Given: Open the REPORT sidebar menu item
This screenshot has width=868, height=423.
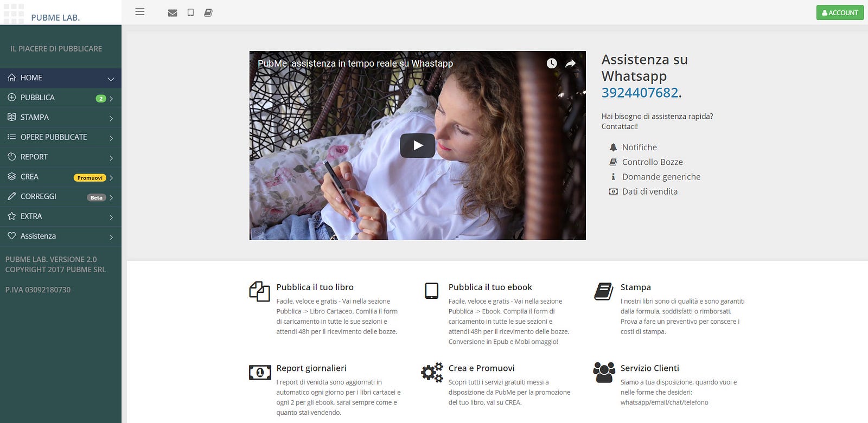Looking at the screenshot, I should [x=61, y=157].
